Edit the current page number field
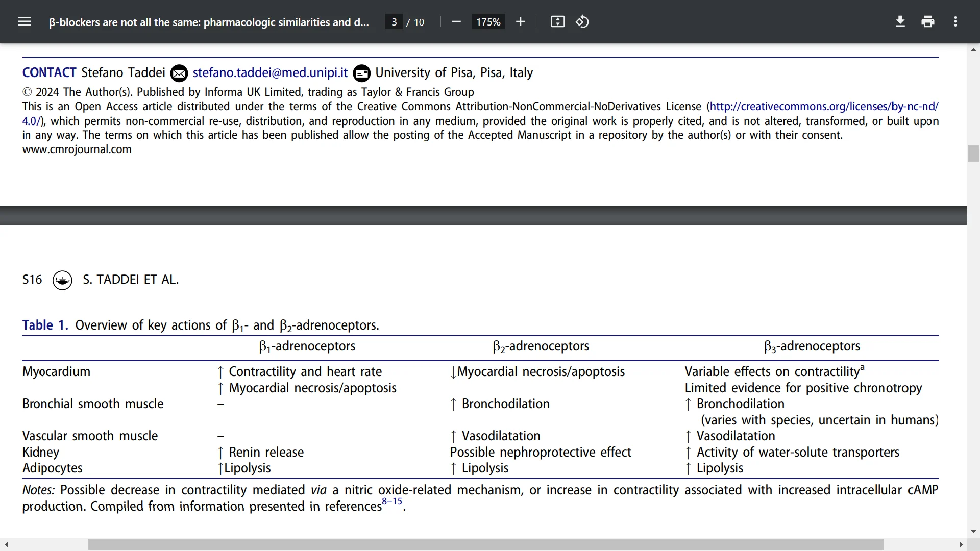Screen dimensions: 980x551 [394, 22]
